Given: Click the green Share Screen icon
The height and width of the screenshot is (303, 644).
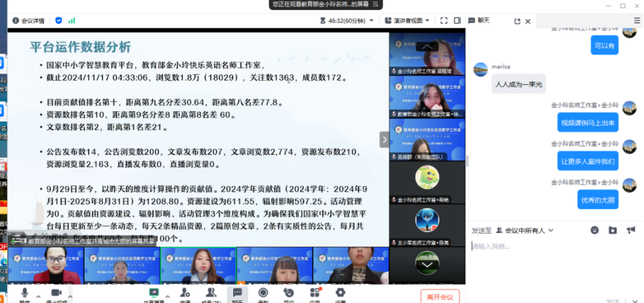Looking at the screenshot, I should pos(154,293).
